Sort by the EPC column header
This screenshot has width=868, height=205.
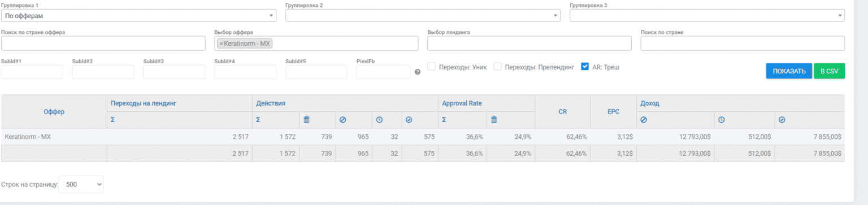pyautogui.click(x=613, y=112)
